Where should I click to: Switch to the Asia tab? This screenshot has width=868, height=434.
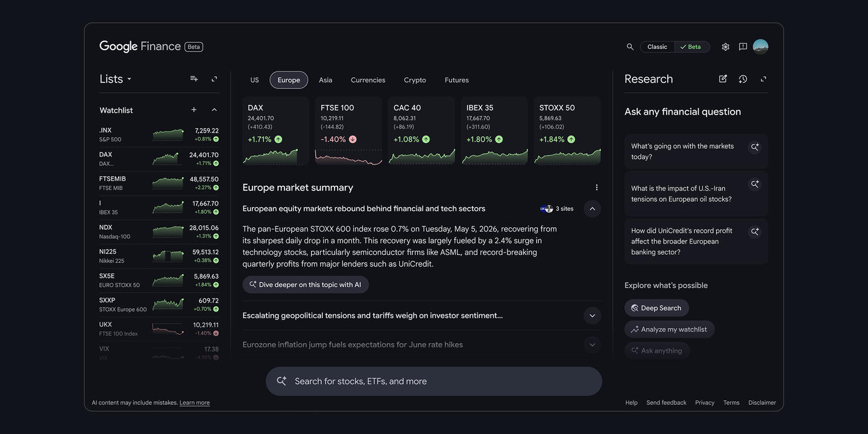click(x=325, y=80)
